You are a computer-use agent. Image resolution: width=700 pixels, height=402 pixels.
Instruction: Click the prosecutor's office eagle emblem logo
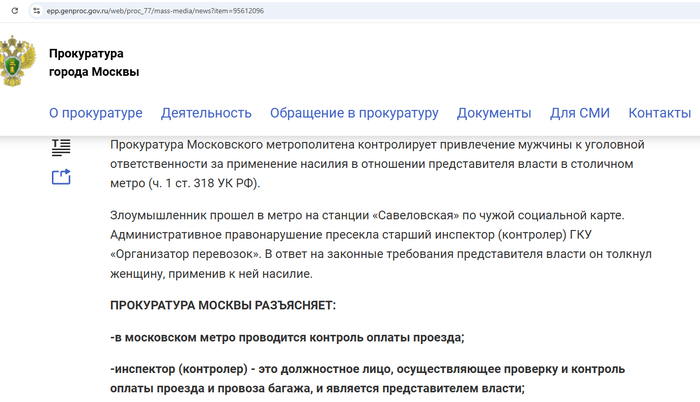click(17, 62)
